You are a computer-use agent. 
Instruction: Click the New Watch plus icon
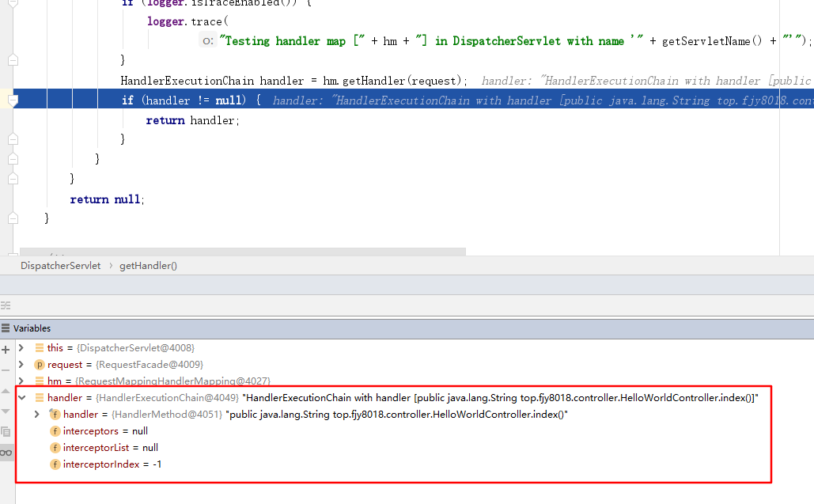point(6,348)
